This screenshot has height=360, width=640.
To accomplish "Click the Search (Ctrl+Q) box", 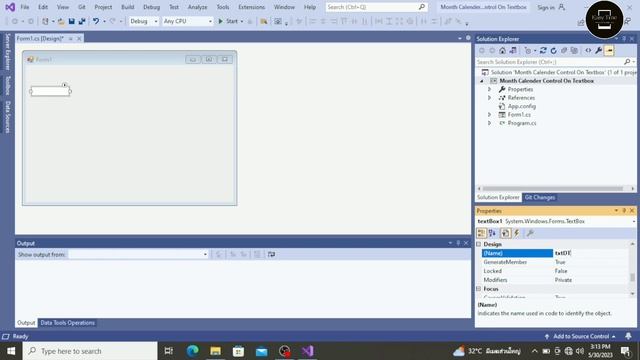I will point(376,7).
